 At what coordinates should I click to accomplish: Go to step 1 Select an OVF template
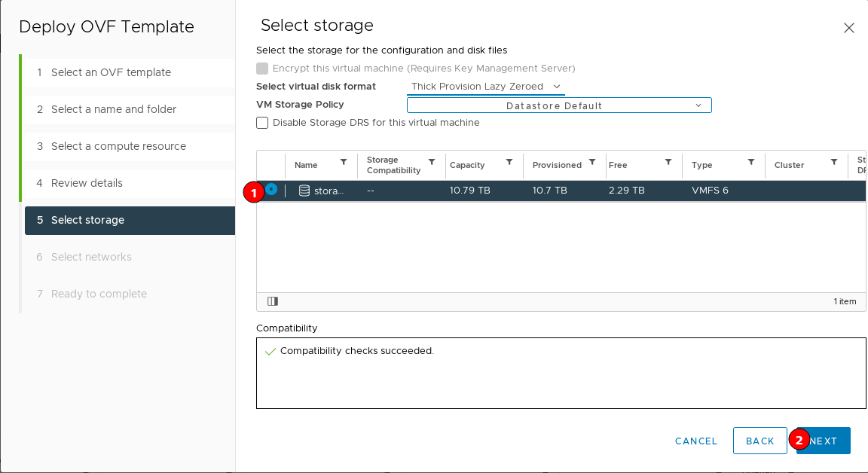coord(130,72)
